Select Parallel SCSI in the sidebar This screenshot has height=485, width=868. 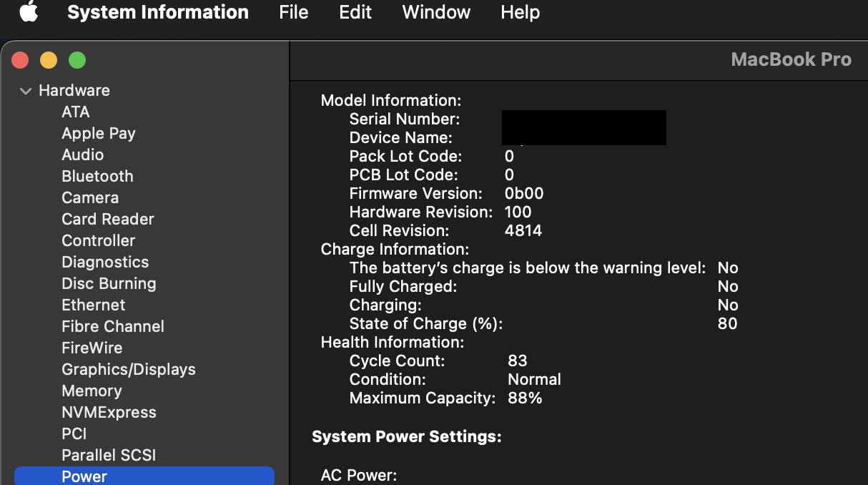coord(109,456)
